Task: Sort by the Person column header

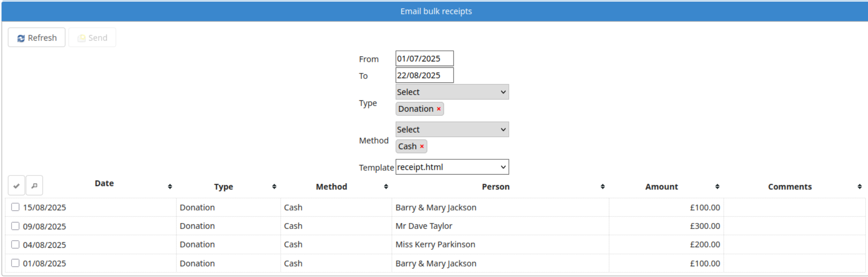Action: pos(496,187)
